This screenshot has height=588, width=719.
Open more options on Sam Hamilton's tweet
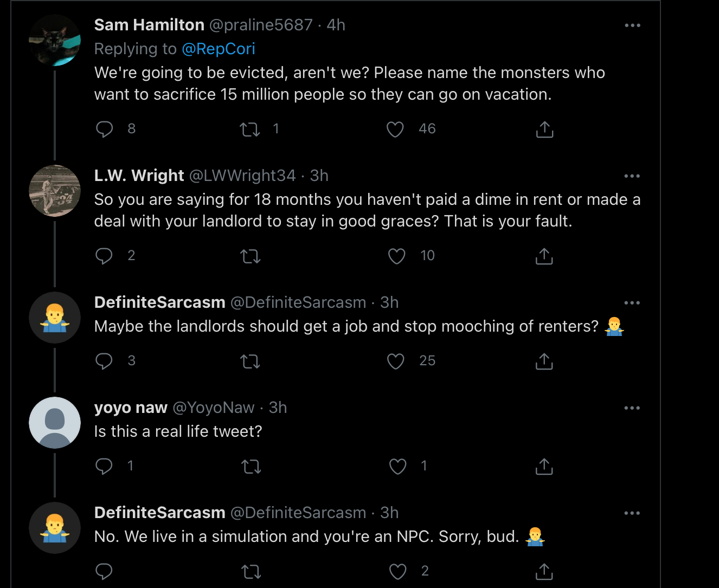click(x=632, y=25)
